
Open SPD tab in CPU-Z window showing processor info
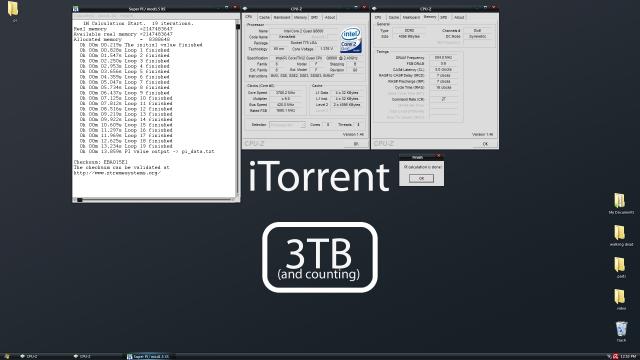314,18
